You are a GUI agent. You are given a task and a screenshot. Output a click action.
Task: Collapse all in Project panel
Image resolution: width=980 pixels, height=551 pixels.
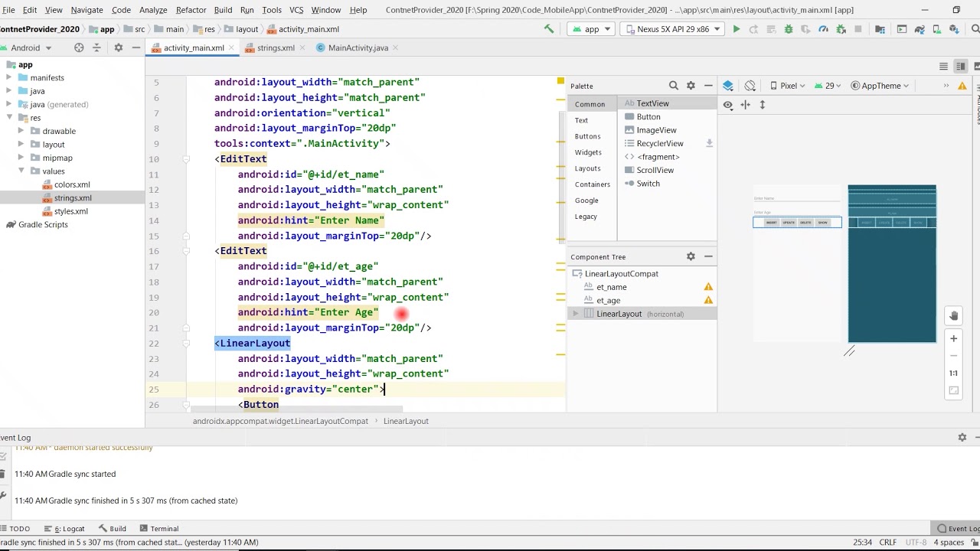click(96, 47)
